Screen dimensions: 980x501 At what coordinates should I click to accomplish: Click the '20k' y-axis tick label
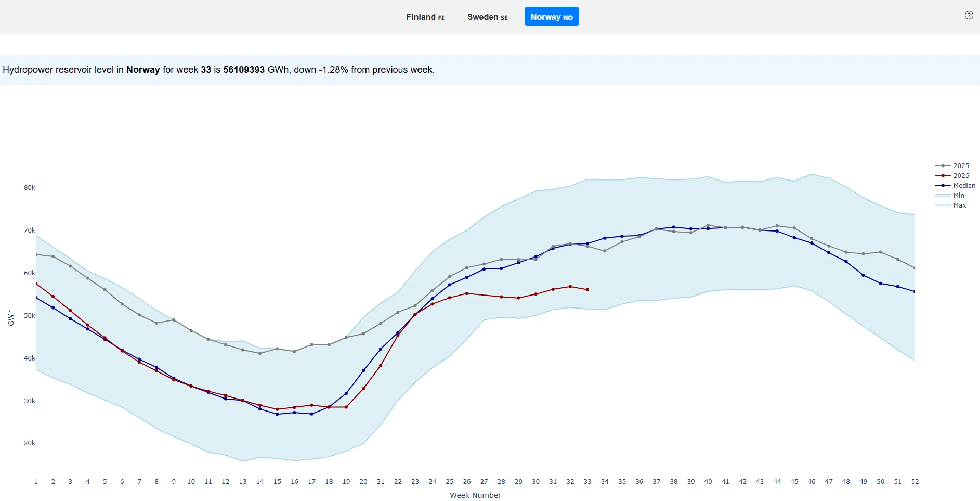30,443
